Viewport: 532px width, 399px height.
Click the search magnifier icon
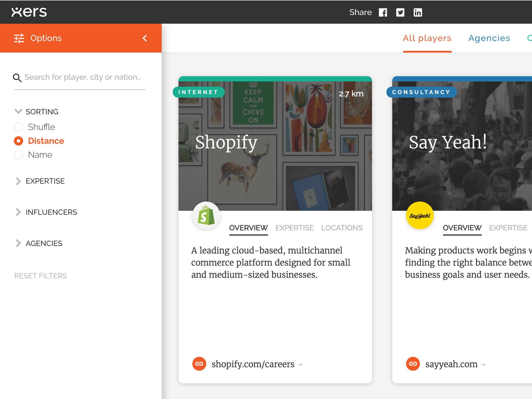tap(17, 77)
